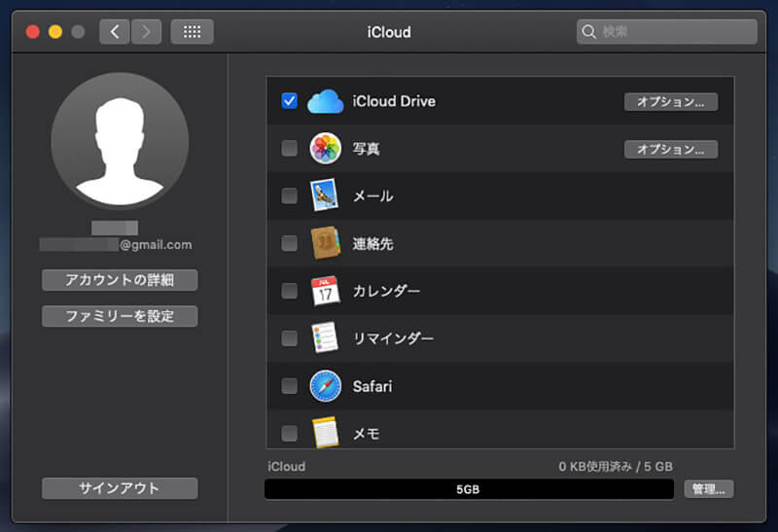Viewport: 778px width, 532px height.
Task: Click the リマインダー label text
Action: [394, 338]
